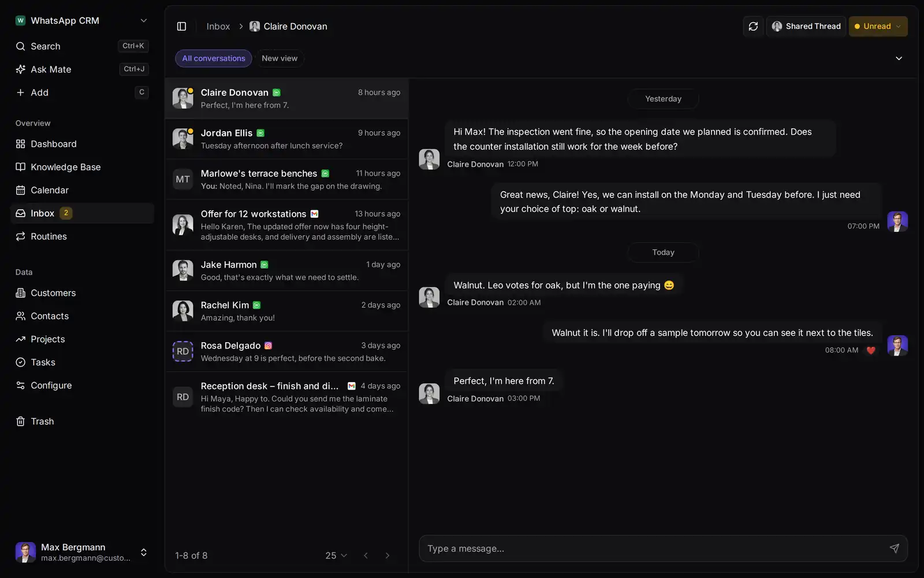Select the Inbox sidebar item

click(82, 213)
